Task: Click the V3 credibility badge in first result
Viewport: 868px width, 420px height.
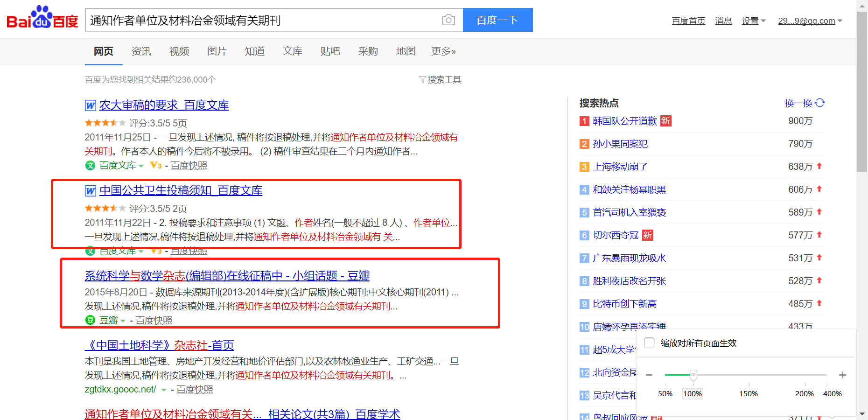Action: point(156,165)
